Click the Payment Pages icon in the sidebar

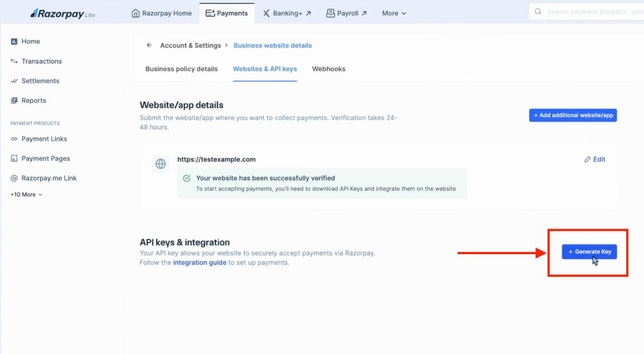(14, 158)
